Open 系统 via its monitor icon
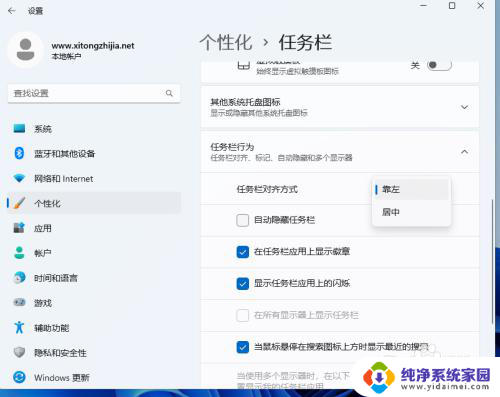Image resolution: width=500 pixels, height=397 pixels. [19, 128]
